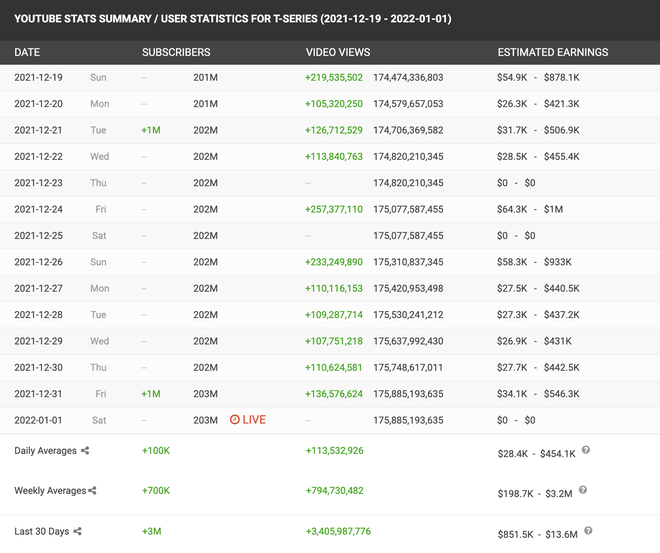This screenshot has width=660, height=553.
Task: Click total views 175,748,617,011
Action: pos(408,368)
